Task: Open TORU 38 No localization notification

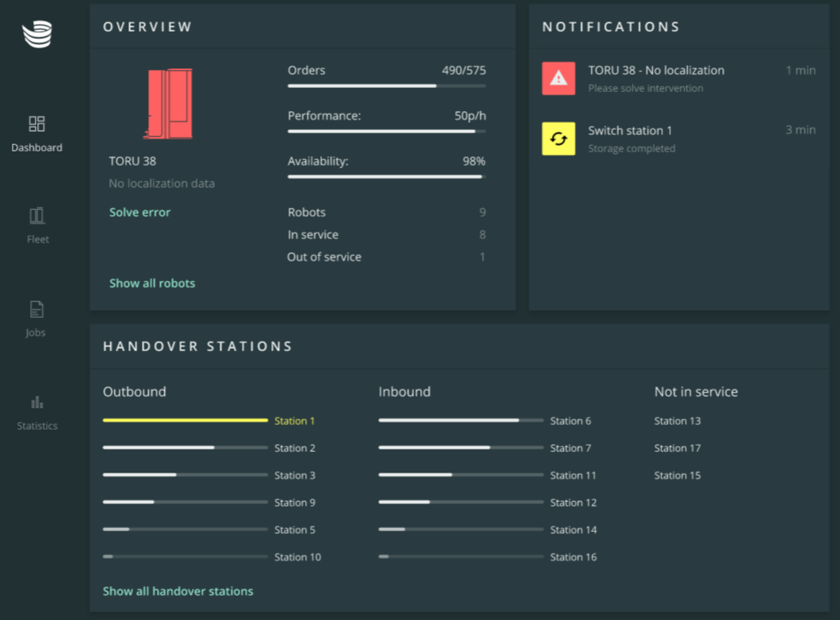Action: (x=656, y=71)
